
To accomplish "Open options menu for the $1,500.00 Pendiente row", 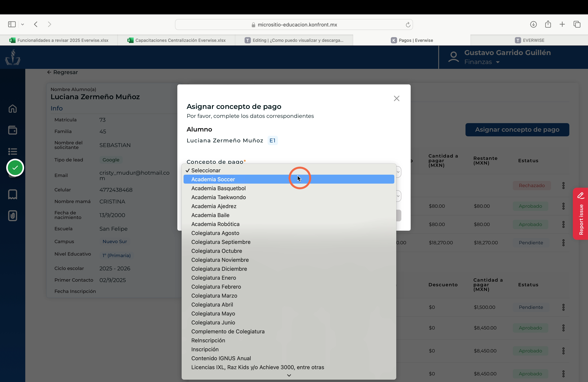I will [x=563, y=307].
